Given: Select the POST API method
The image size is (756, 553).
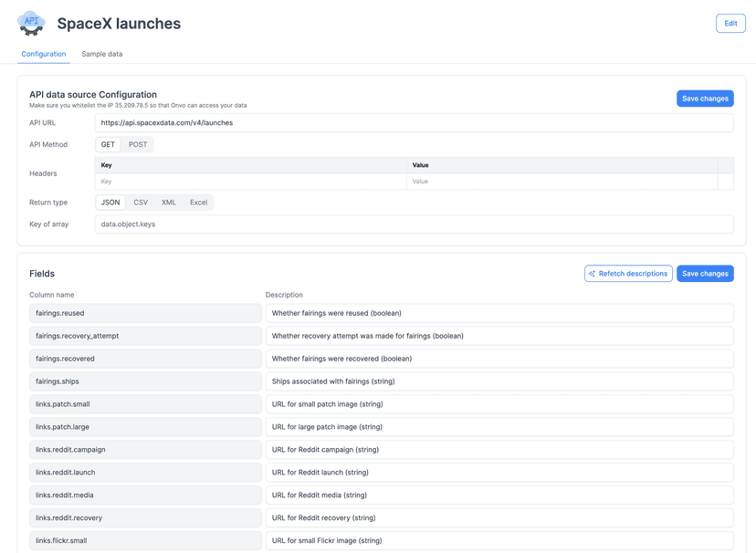Looking at the screenshot, I should pos(137,144).
